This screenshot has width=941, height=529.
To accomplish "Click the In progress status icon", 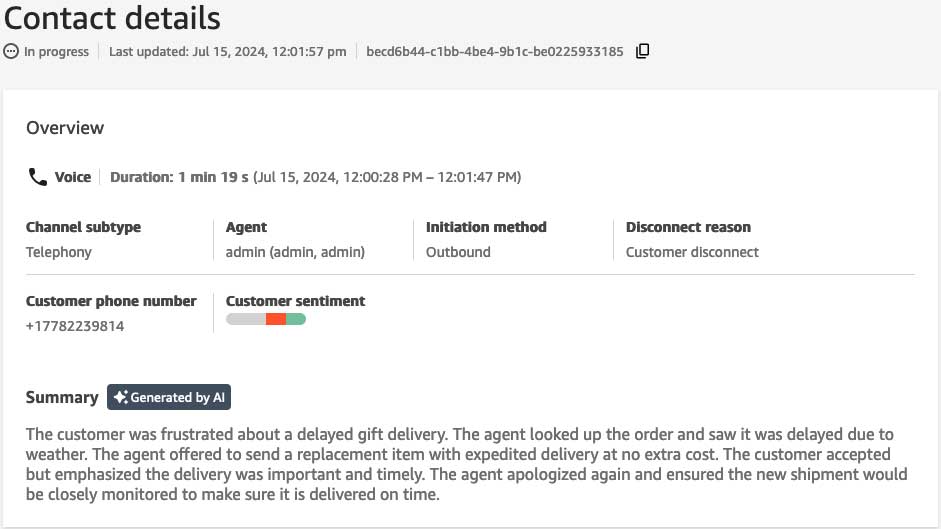I will click(11, 51).
